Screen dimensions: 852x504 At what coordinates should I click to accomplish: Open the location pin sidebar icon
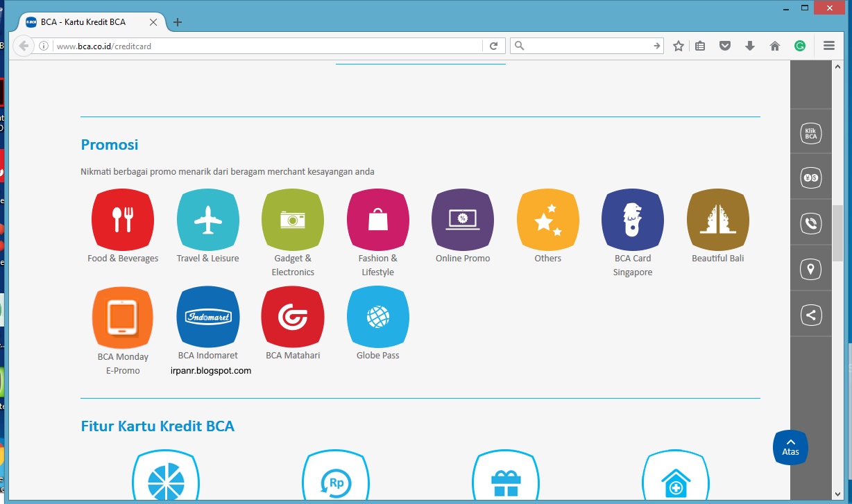(810, 269)
